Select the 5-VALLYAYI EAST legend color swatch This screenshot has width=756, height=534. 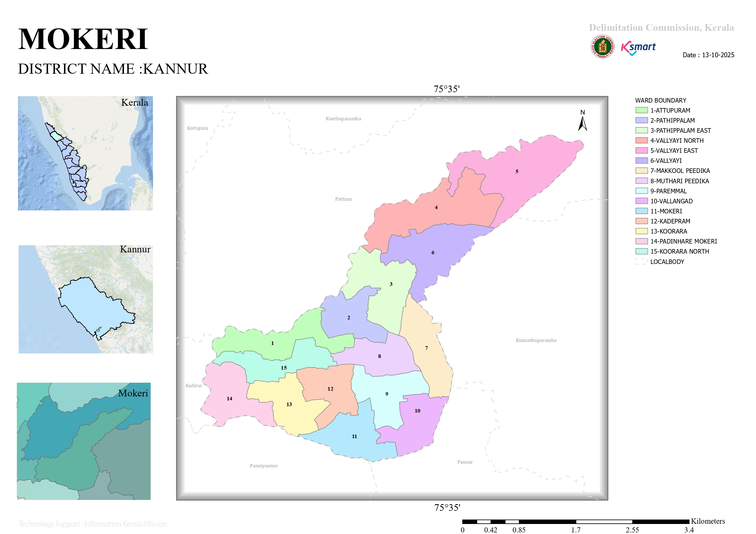point(641,150)
